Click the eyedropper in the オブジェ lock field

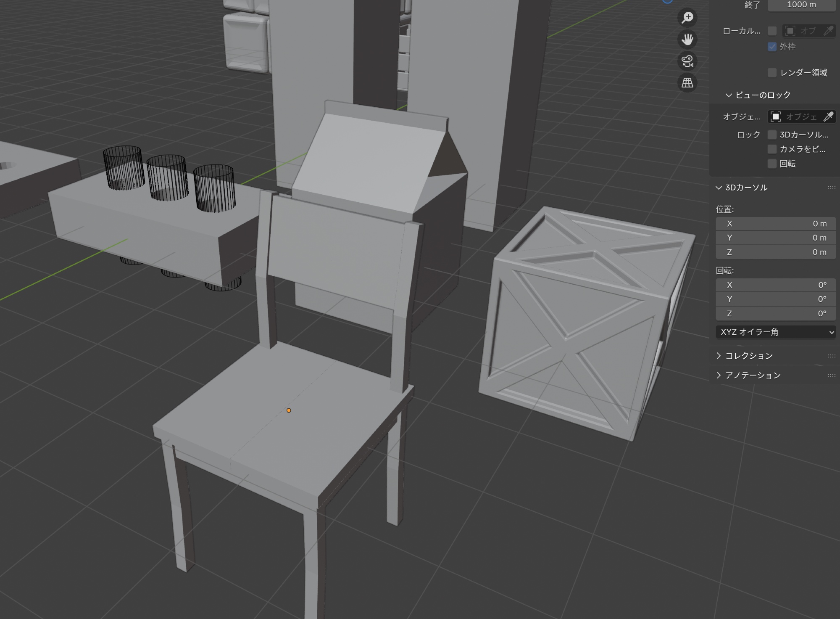828,116
